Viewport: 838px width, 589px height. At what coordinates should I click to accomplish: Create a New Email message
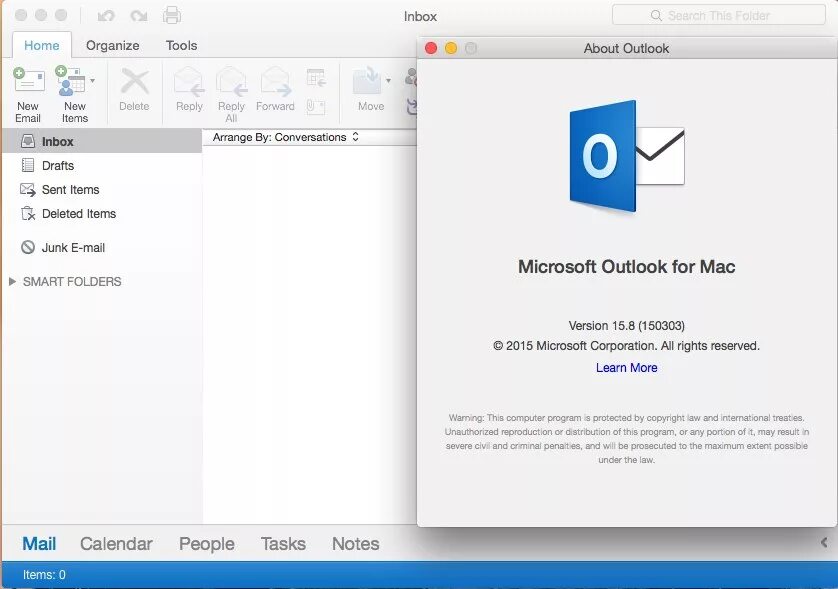[x=28, y=95]
